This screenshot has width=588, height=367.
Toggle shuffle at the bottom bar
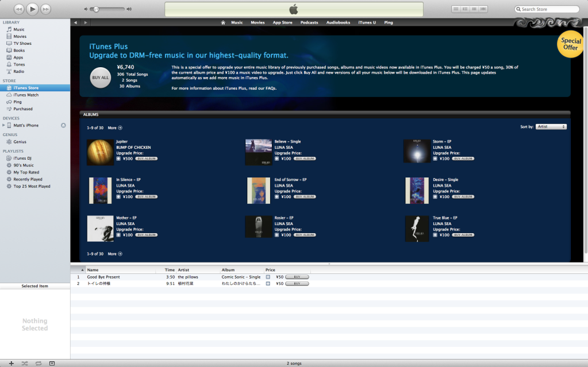25,363
